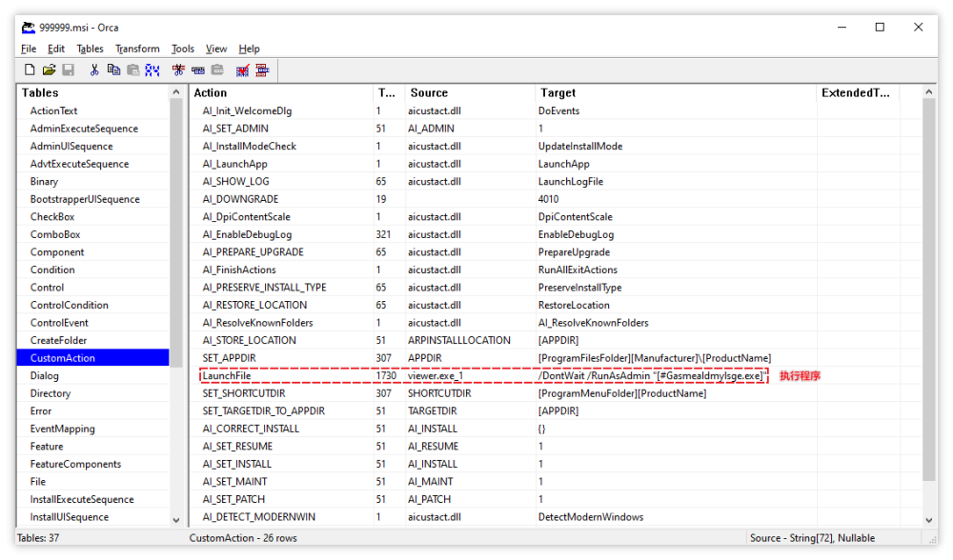Click the New file toolbar icon
Viewport: 953px width, 560px height.
(x=30, y=70)
